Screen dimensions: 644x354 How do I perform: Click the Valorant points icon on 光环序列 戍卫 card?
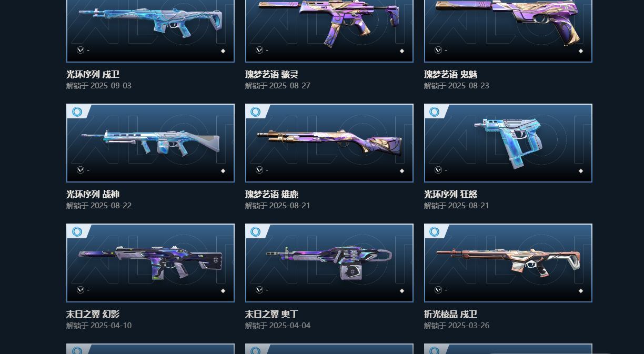[80, 50]
